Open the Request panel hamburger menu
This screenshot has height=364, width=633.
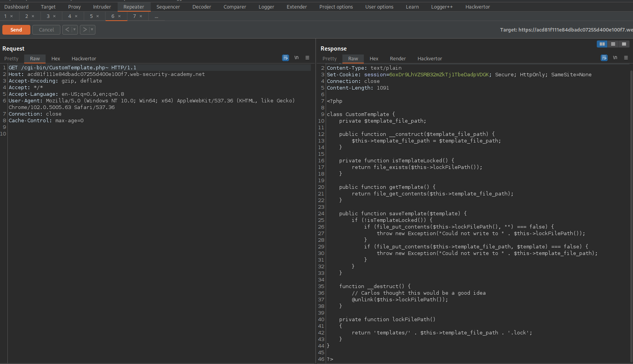(307, 58)
